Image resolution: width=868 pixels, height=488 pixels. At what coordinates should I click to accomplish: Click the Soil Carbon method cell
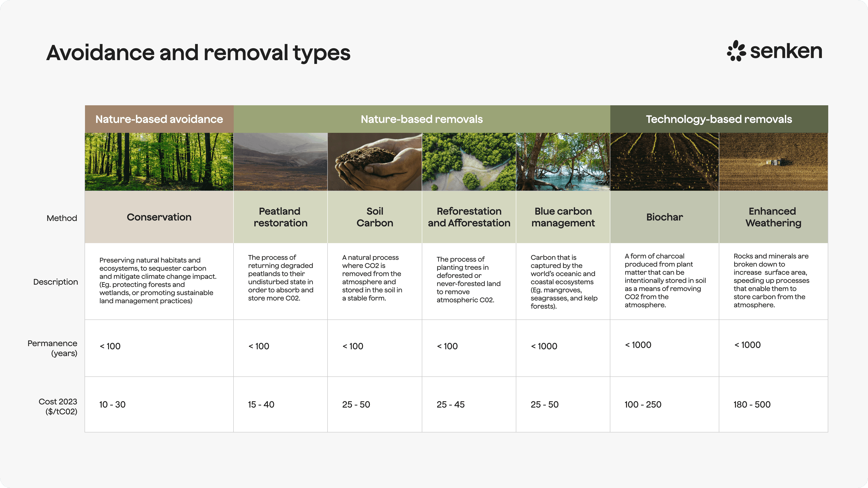click(x=375, y=217)
